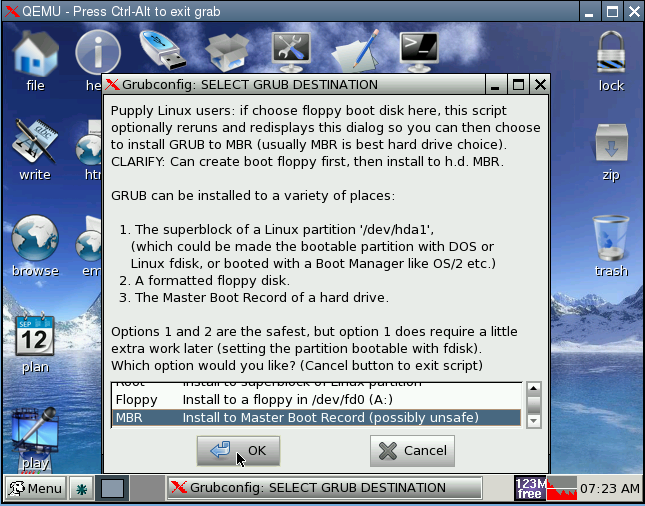Click the list scrollbar thumb

tap(534, 404)
